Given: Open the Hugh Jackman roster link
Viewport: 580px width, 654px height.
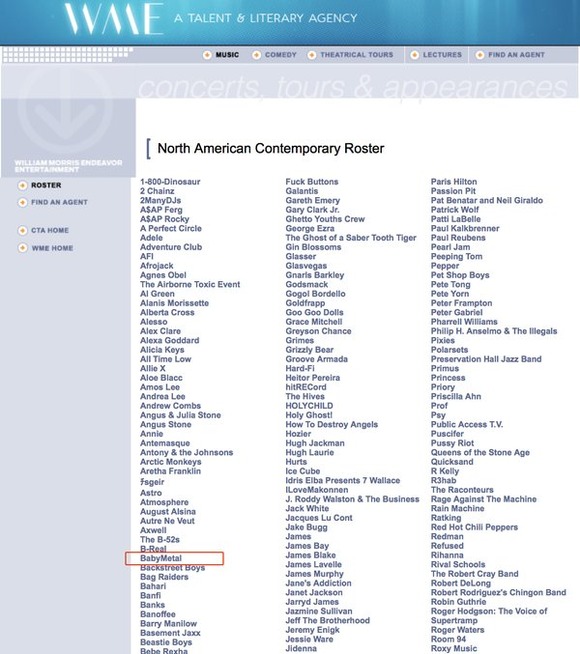Looking at the screenshot, I should (x=315, y=443).
